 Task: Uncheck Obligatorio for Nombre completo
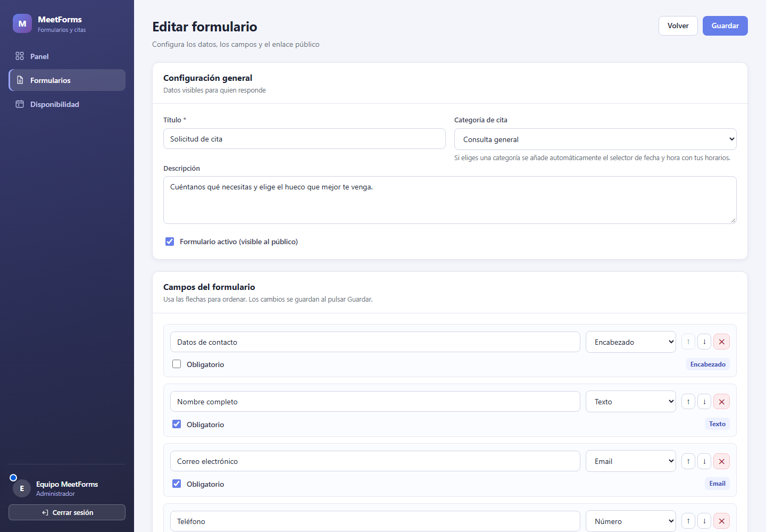pyautogui.click(x=177, y=424)
